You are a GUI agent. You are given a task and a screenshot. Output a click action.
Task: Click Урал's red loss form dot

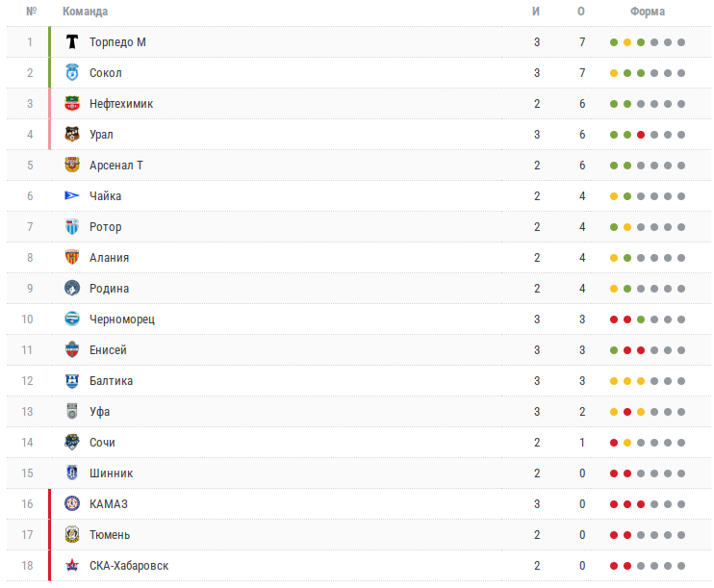pos(641,135)
